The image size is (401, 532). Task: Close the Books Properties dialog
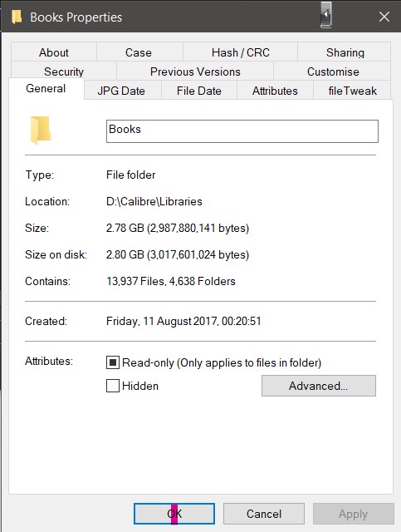pyautogui.click(x=384, y=17)
